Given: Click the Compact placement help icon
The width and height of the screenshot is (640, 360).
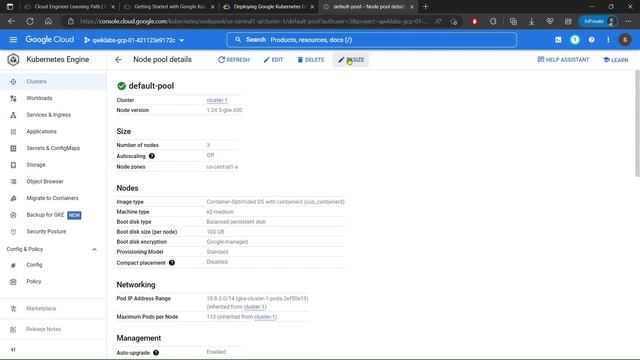Looking at the screenshot, I should (x=172, y=263).
